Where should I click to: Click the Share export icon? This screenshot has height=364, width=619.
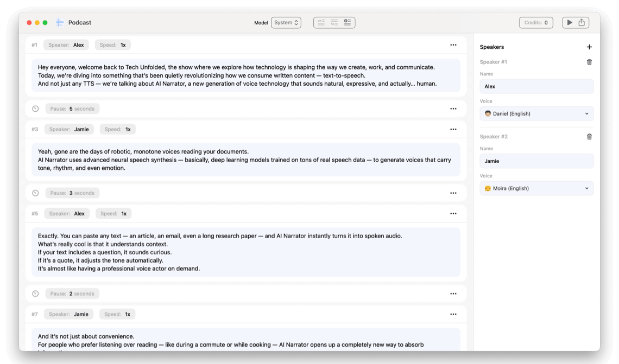click(582, 23)
